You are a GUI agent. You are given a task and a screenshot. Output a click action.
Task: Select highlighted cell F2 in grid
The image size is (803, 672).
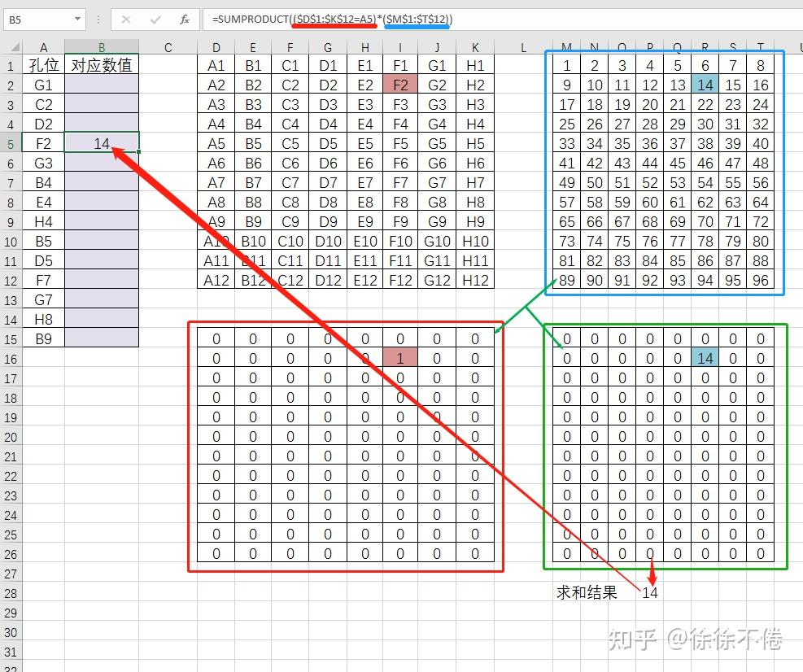coord(400,85)
